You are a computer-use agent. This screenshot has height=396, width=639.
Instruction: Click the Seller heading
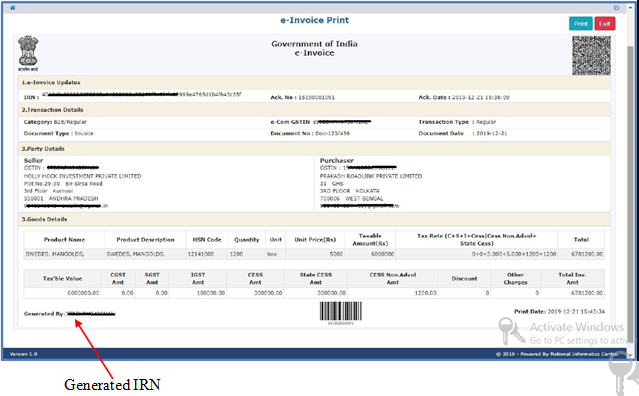point(33,161)
